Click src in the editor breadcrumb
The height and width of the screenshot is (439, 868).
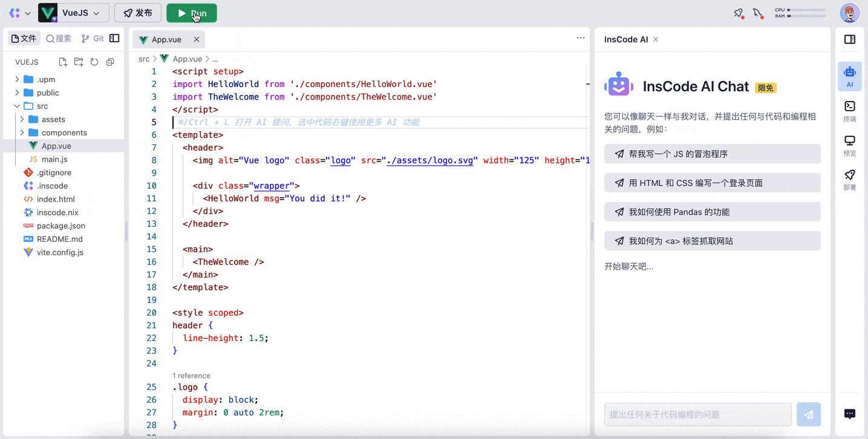pos(144,59)
